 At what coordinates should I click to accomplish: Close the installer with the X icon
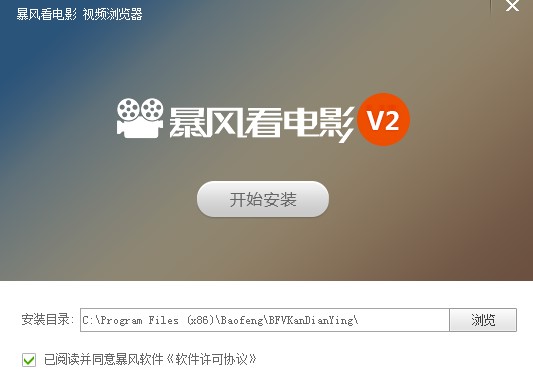(512, 5)
